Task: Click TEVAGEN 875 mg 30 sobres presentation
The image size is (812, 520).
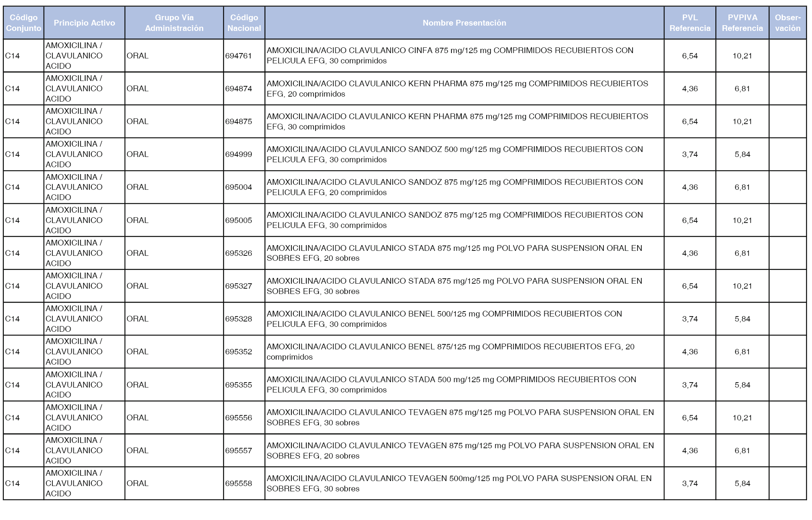Action: [x=460, y=418]
